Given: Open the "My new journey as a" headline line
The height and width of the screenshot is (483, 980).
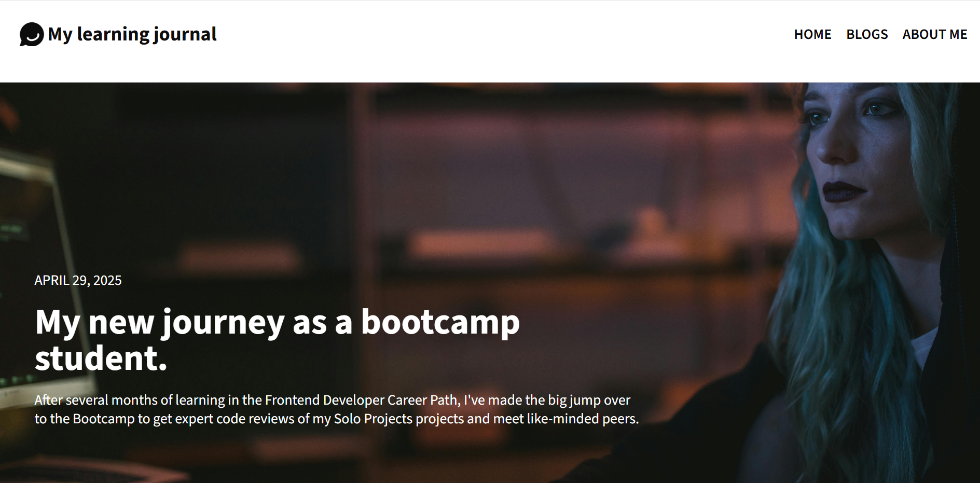Looking at the screenshot, I should click(194, 322).
